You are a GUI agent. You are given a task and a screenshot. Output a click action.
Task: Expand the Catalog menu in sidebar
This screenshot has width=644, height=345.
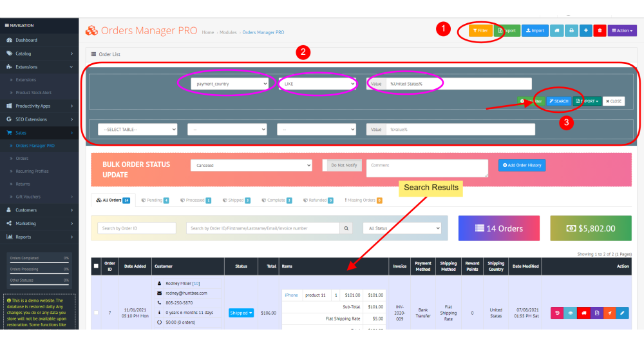tap(39, 54)
